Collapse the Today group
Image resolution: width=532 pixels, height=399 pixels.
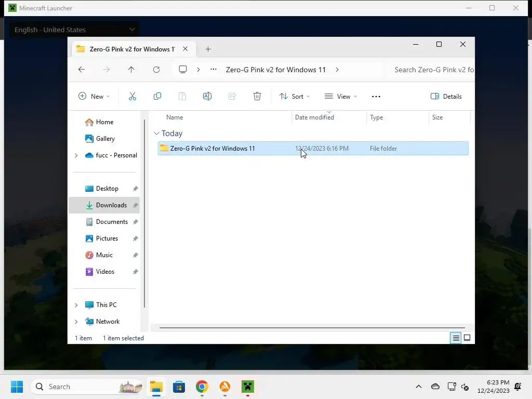click(x=156, y=134)
